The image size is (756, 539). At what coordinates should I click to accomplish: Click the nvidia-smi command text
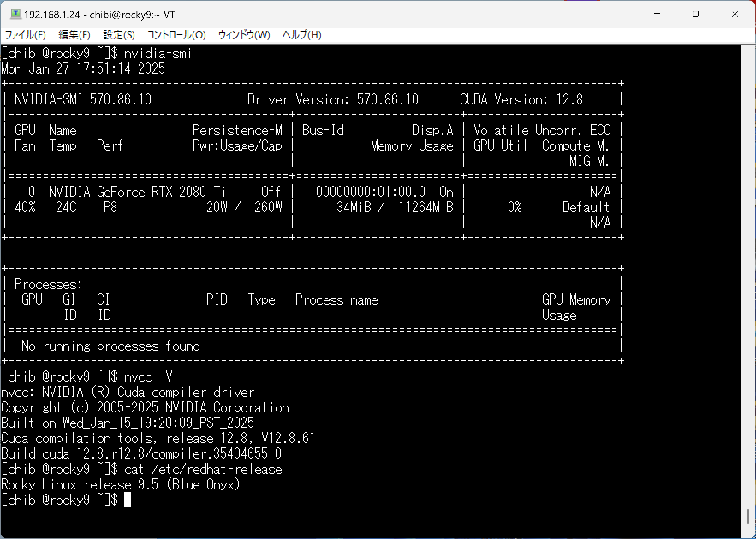pyautogui.click(x=158, y=54)
